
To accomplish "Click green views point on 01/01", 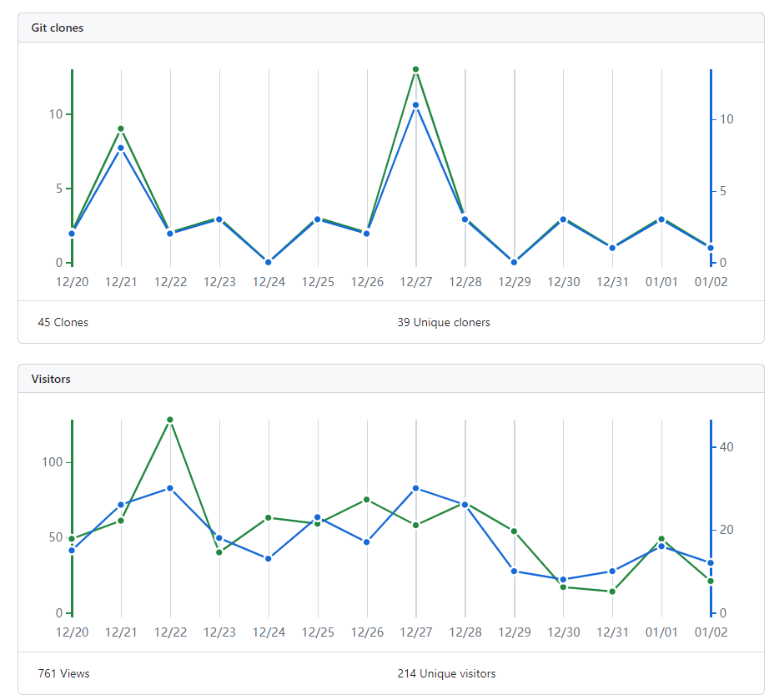I will pyautogui.click(x=661, y=539).
